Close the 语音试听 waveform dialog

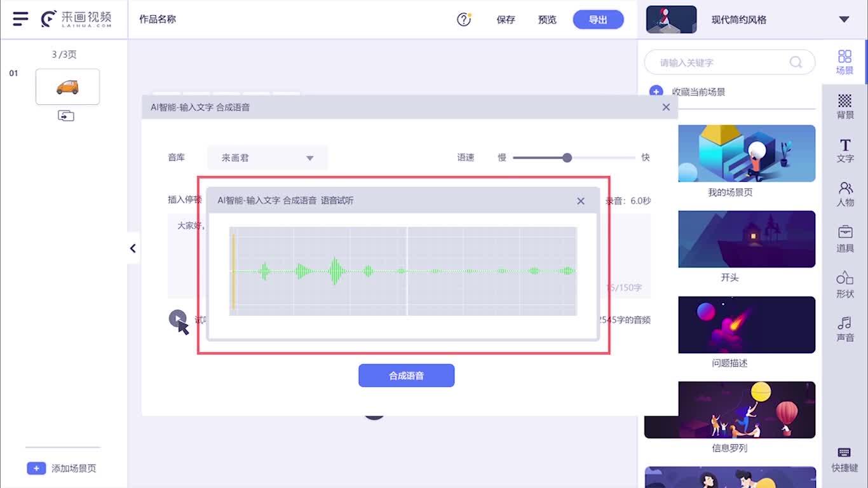pyautogui.click(x=581, y=201)
